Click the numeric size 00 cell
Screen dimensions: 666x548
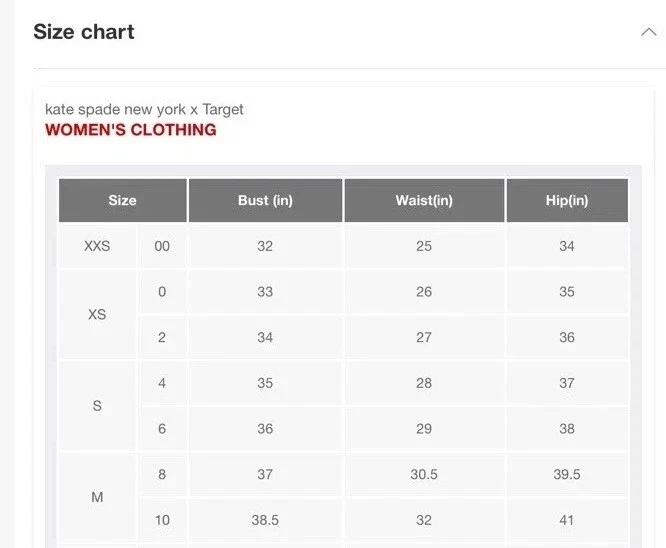click(x=162, y=246)
